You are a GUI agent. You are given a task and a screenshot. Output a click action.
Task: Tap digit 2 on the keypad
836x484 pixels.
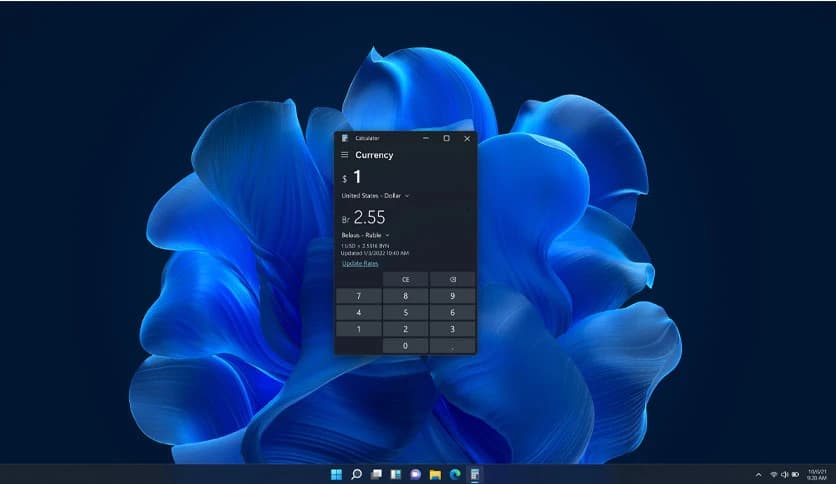[x=405, y=329]
